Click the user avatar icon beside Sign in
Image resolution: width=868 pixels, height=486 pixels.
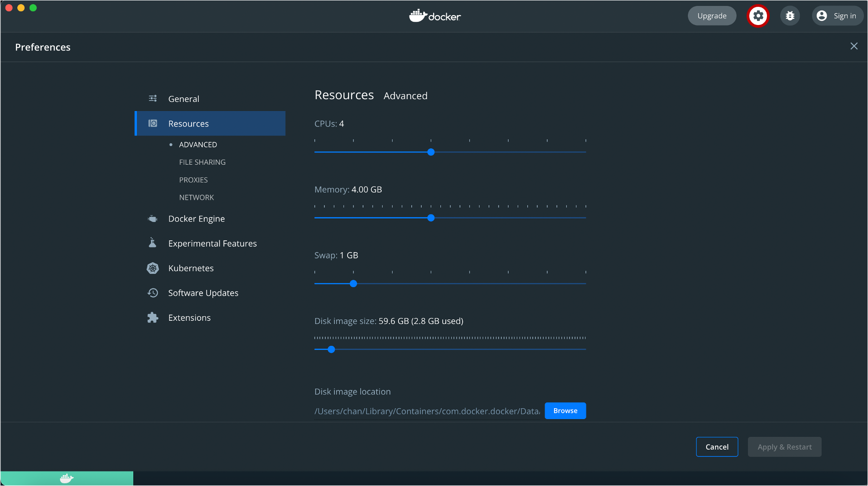(822, 16)
